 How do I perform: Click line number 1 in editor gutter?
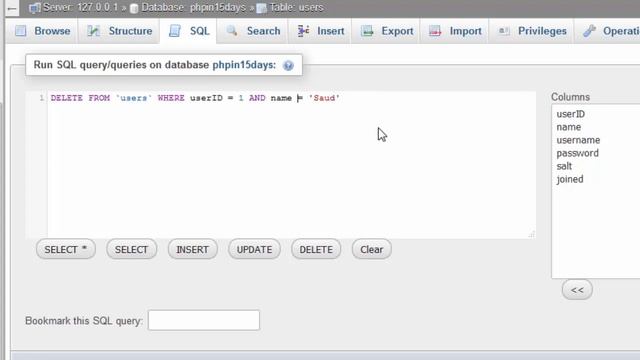coord(41,98)
